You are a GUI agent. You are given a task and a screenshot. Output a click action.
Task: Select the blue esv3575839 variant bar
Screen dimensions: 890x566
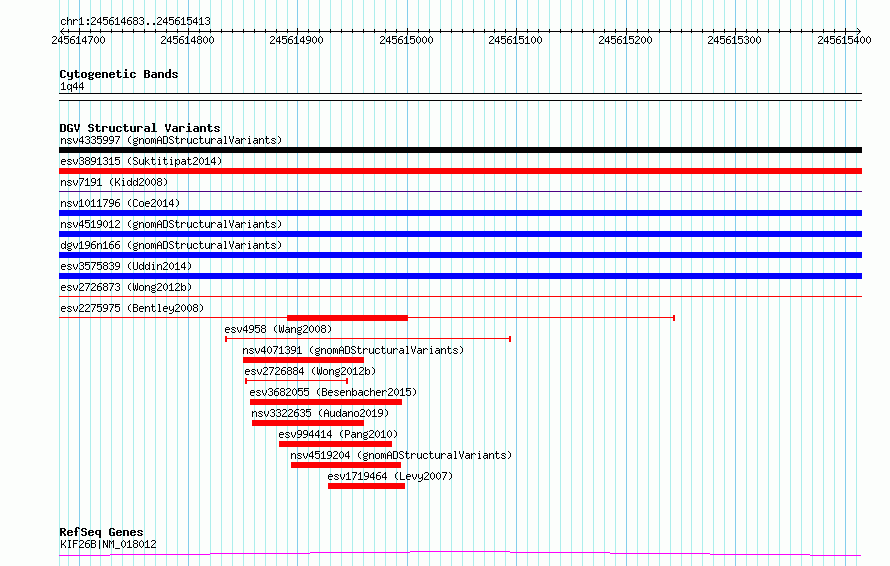tap(460, 276)
